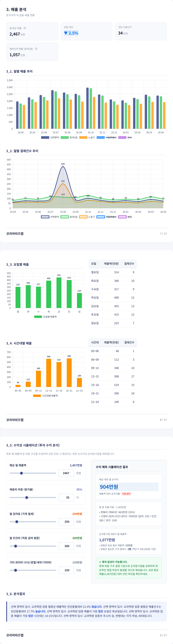Click the +36.6% profit margin badge
The height and width of the screenshot is (644, 173).
click(x=126, y=494)
